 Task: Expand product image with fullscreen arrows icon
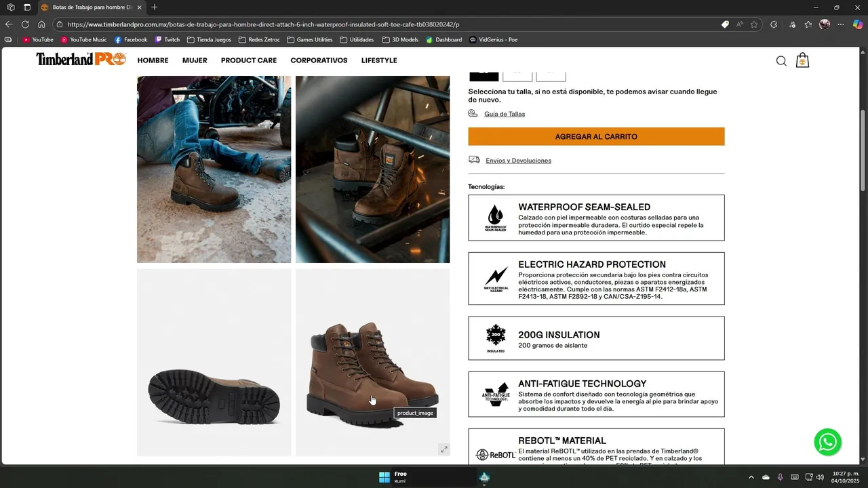[x=443, y=449]
